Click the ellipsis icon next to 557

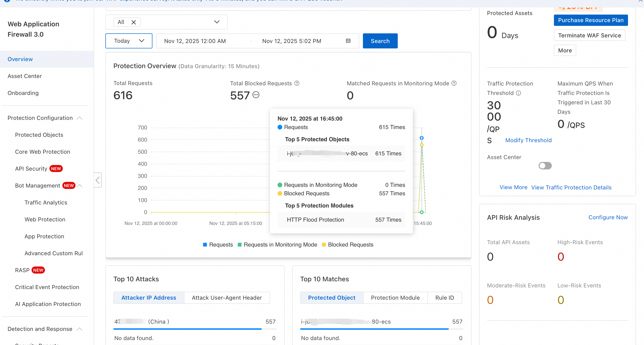click(256, 95)
